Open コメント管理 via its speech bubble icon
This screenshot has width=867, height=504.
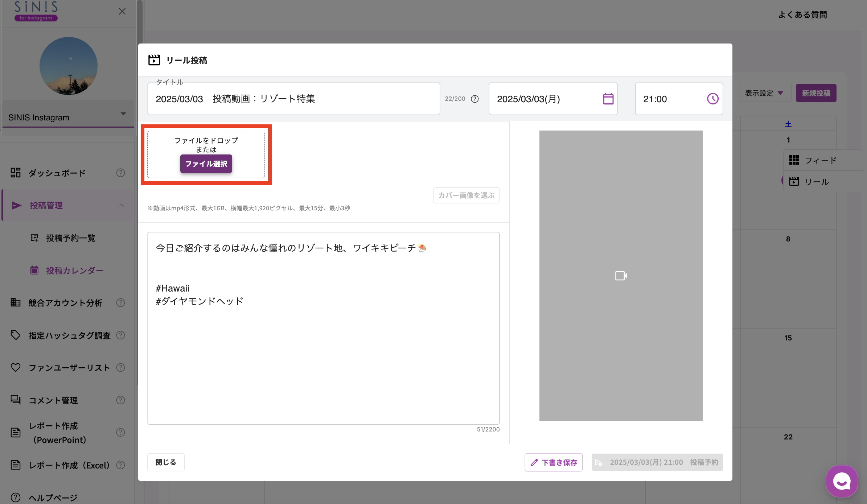(15, 400)
